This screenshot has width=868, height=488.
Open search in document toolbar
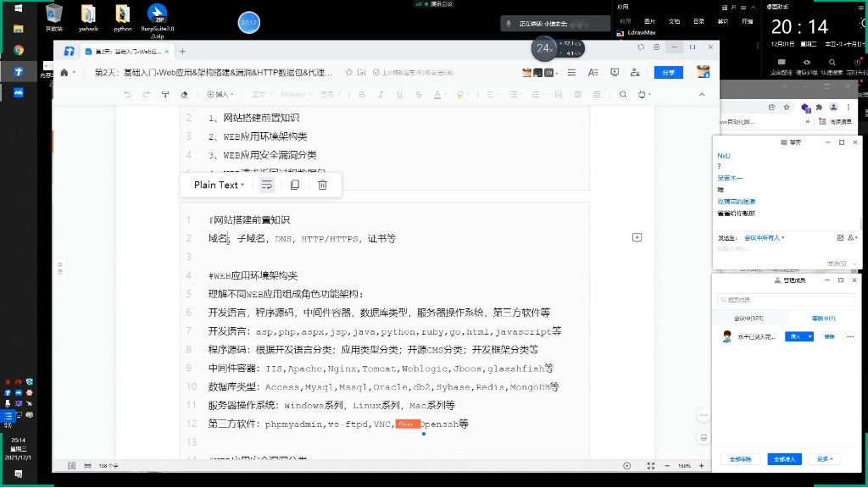click(623, 95)
